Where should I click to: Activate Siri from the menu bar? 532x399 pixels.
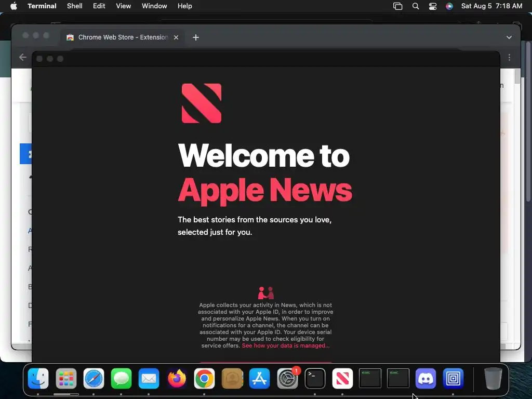[449, 6]
